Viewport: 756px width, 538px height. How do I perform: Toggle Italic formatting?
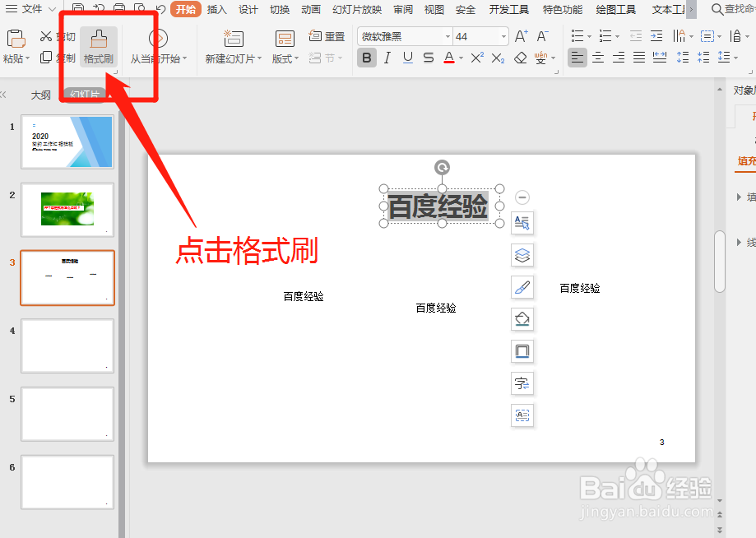[387, 58]
